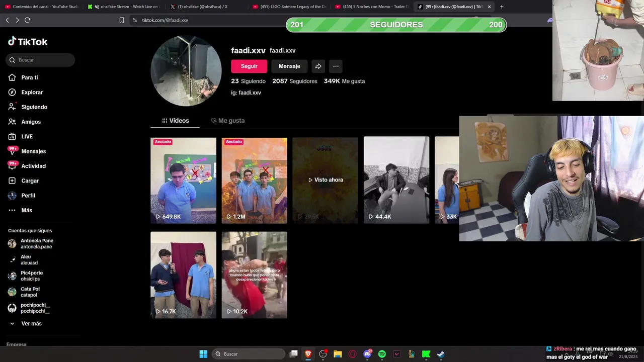This screenshot has width=644, height=362.
Task: Switch to 5 Noches con Momo tab
Action: [372, 7]
